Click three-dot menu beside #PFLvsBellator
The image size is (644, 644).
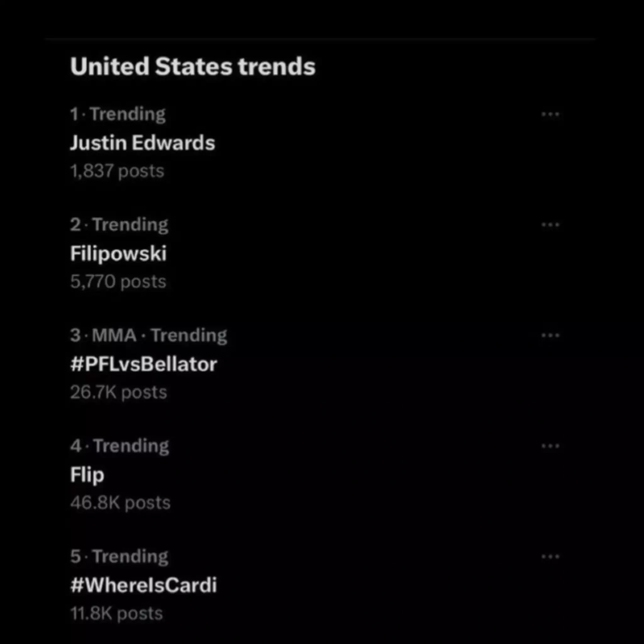(x=550, y=335)
